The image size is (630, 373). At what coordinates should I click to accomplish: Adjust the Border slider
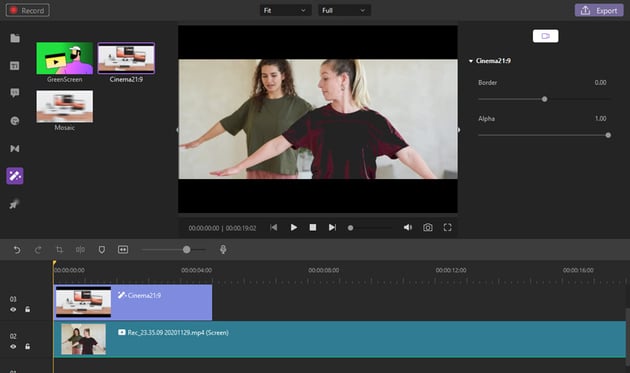(544, 99)
